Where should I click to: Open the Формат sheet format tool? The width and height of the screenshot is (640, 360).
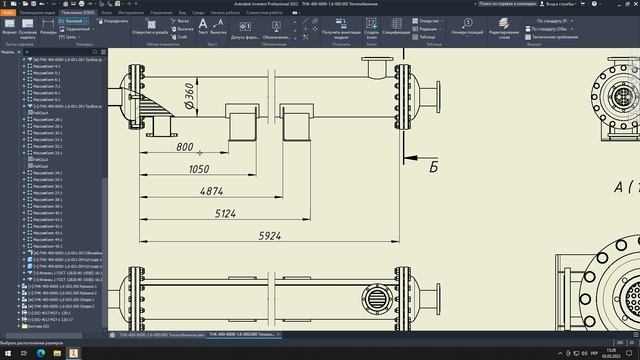coord(9,27)
